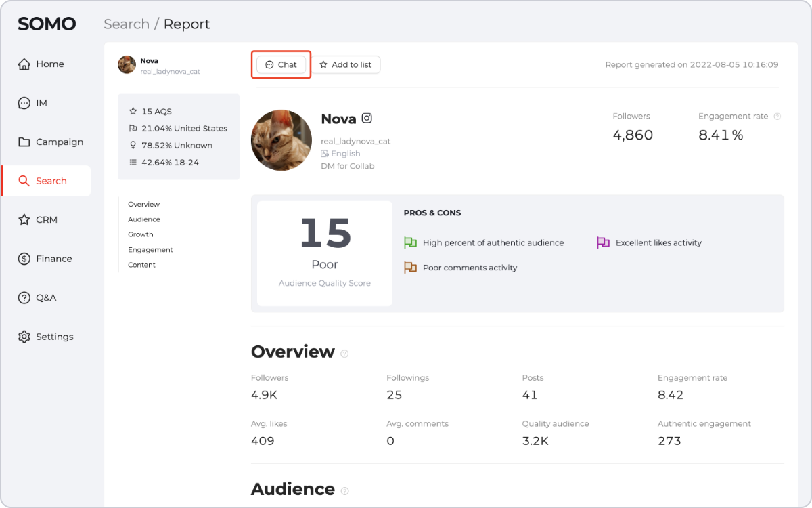Jump to the Growth section link

coord(141,234)
